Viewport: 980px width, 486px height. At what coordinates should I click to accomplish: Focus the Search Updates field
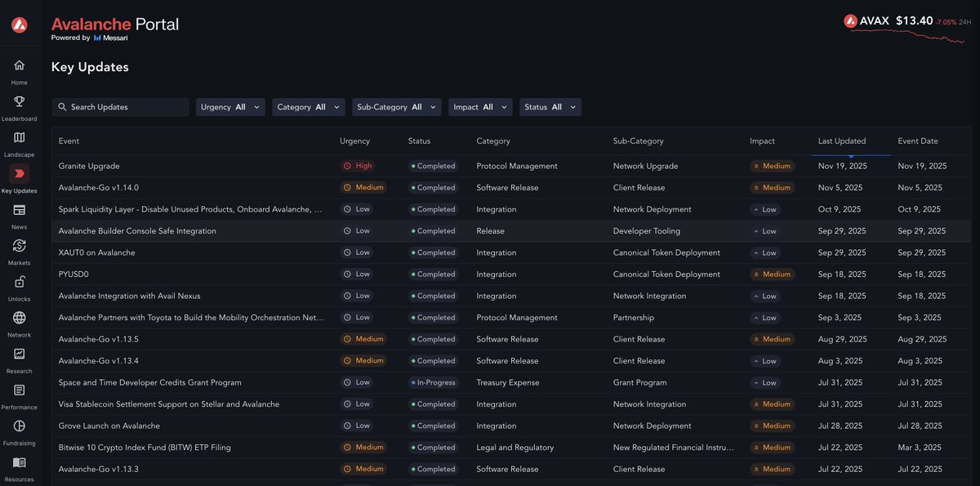(120, 107)
